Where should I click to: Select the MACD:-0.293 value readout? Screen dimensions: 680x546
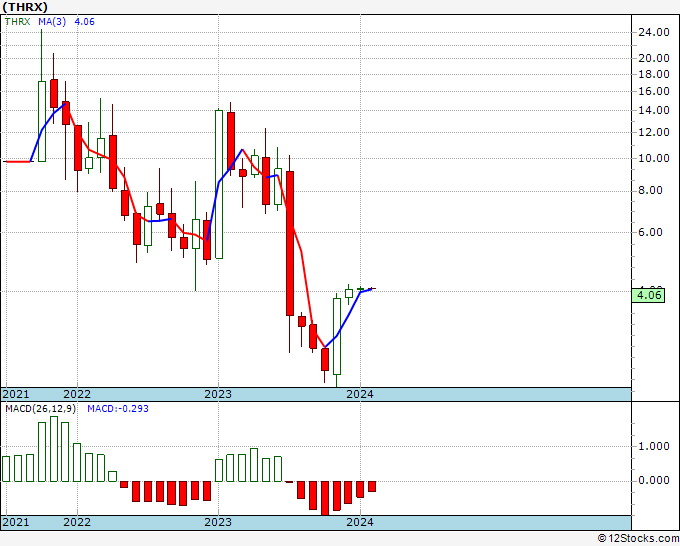tap(118, 409)
